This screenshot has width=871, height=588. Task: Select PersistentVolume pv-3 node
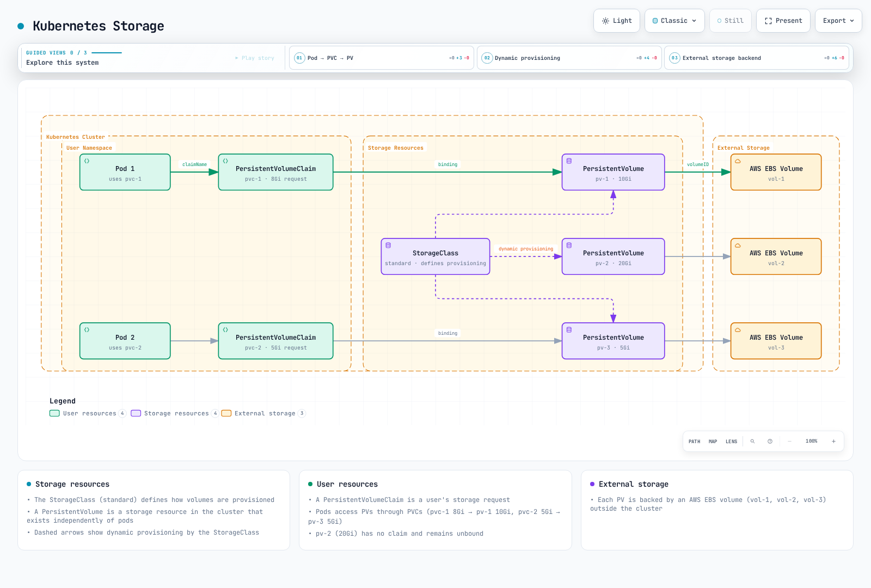pyautogui.click(x=613, y=341)
